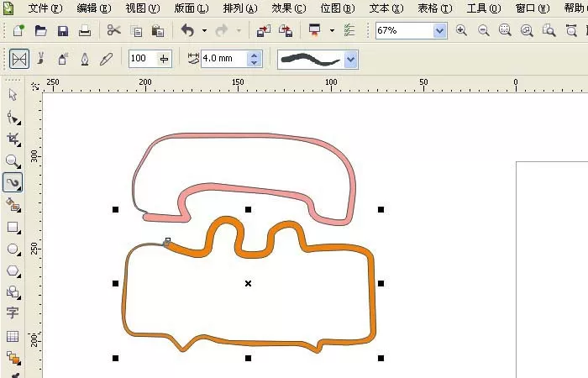Zoom to selected objects

coord(505,30)
